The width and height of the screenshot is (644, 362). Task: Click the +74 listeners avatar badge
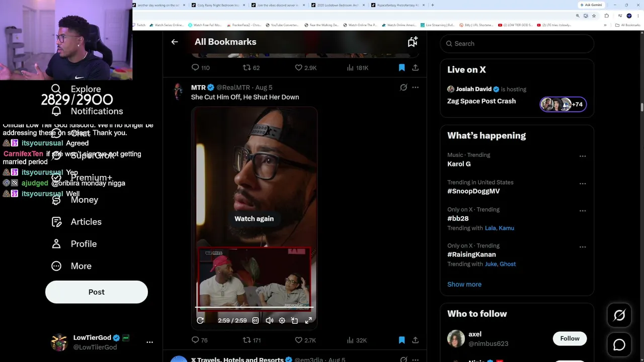click(563, 104)
